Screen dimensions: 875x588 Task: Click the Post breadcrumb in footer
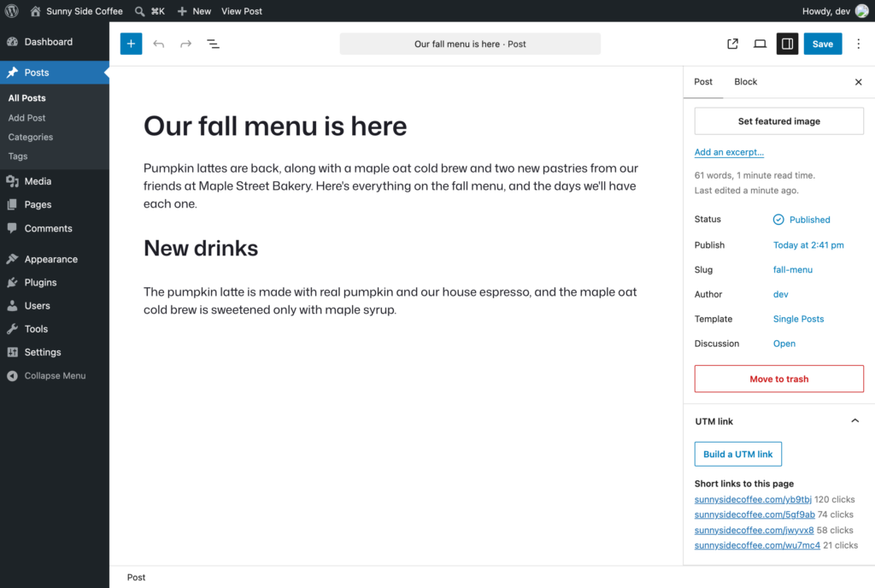[x=136, y=578]
